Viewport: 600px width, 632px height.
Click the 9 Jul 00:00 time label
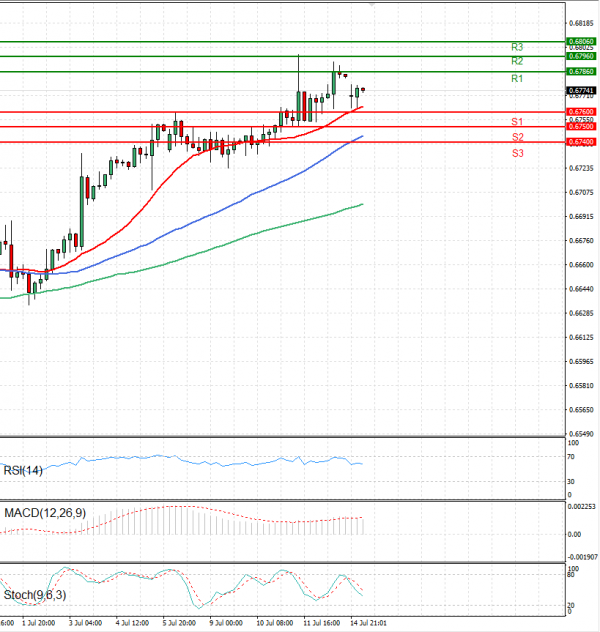tap(226, 623)
